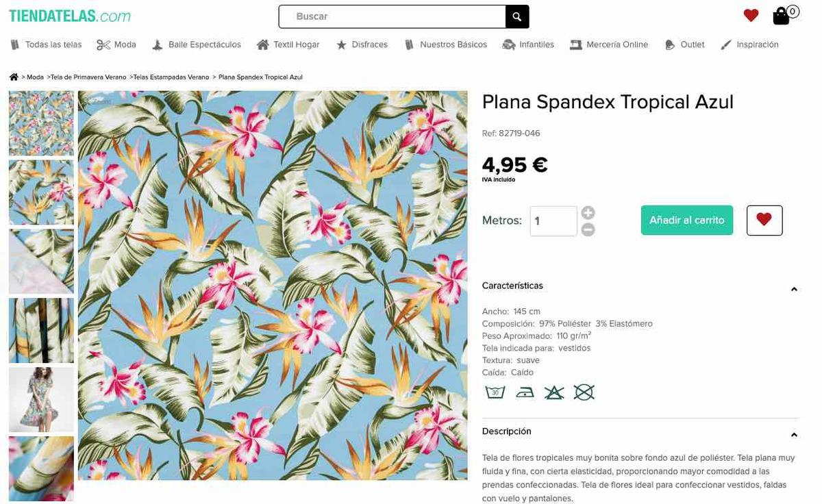Screen dimensions: 822x504
Task: Click the Metros quantity input field
Action: pos(553,221)
